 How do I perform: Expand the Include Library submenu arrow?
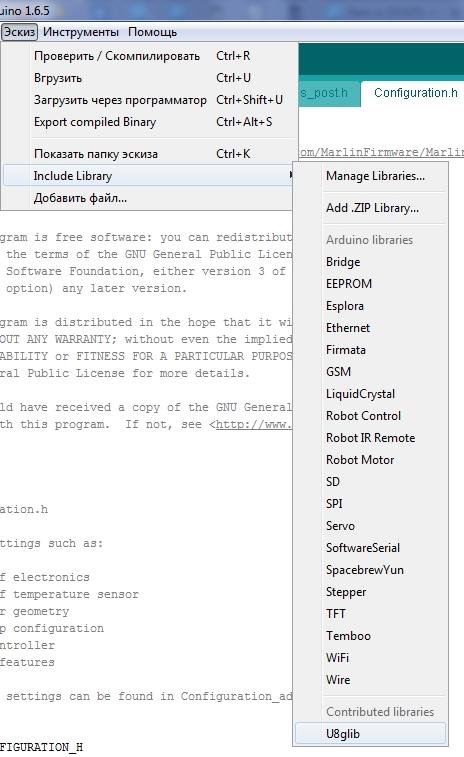click(291, 176)
